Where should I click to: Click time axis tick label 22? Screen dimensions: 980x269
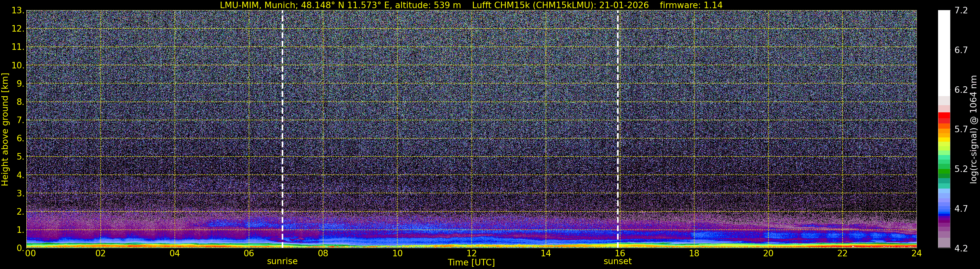coord(842,253)
